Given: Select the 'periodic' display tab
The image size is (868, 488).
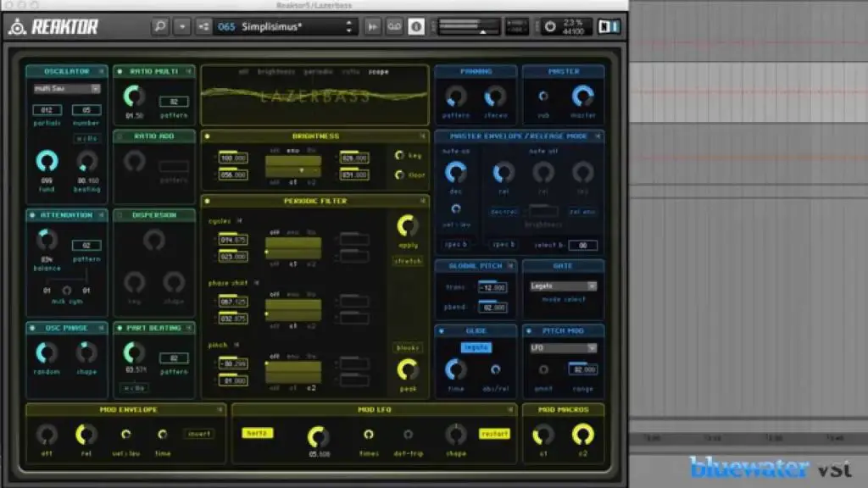Looking at the screenshot, I should click(319, 72).
